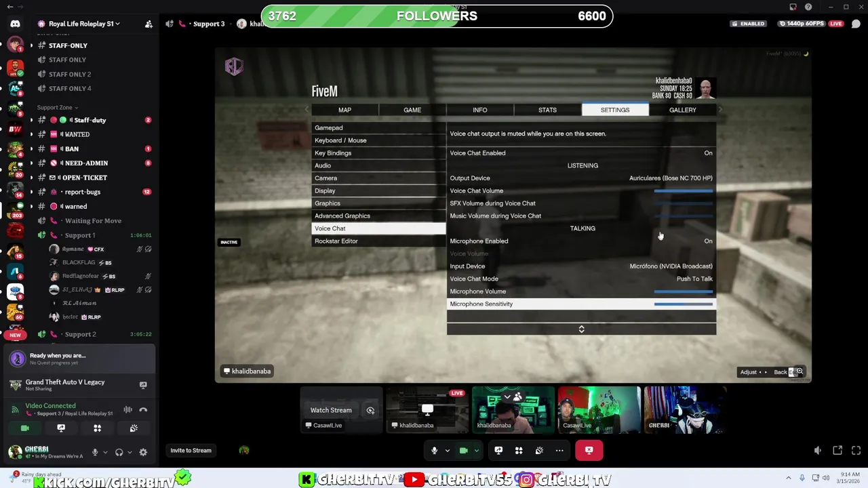
Task: Open the BW server icon in sidebar
Action: click(x=15, y=129)
